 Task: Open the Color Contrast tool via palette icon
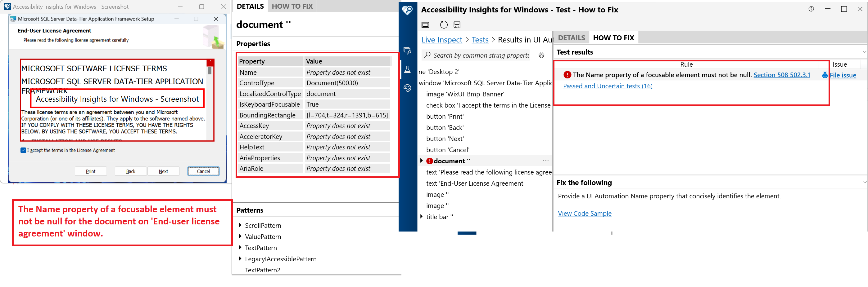408,88
